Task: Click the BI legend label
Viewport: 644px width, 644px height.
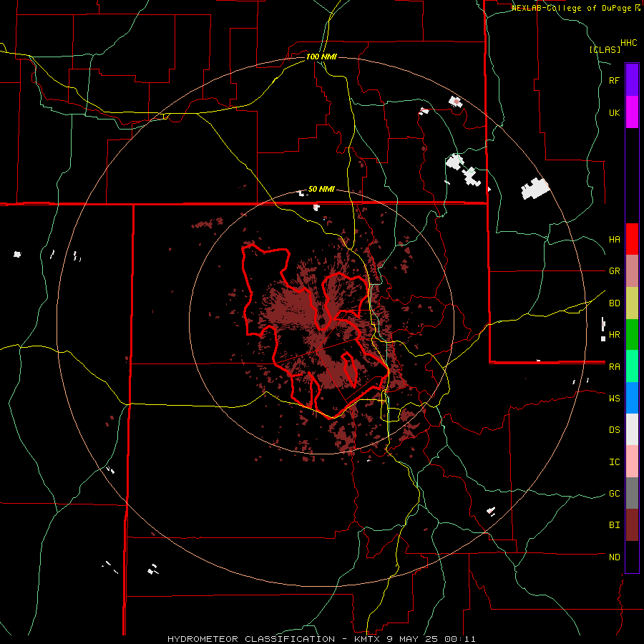Action: (614, 525)
